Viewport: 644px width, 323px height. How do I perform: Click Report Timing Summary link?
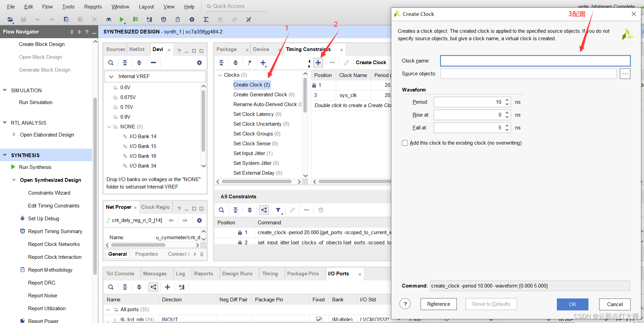pos(55,231)
